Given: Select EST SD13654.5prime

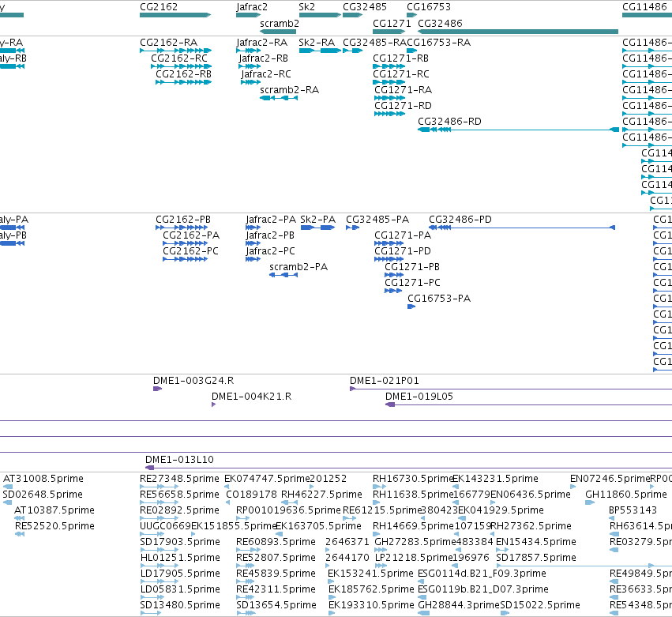Looking at the screenshot, I should 246,613.
